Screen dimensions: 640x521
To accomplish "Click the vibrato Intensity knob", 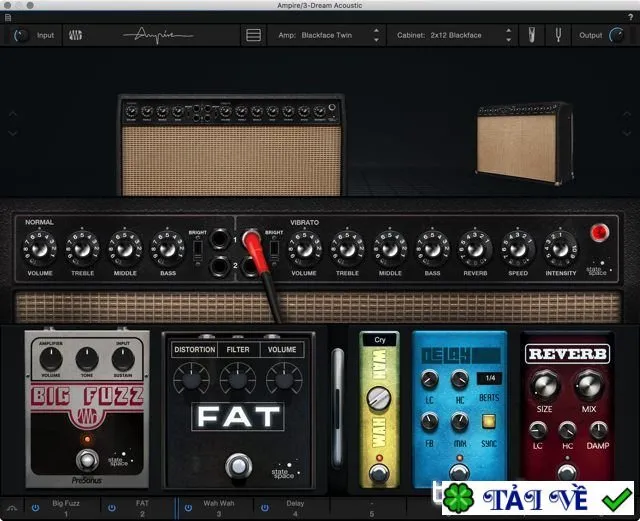I will 560,248.
